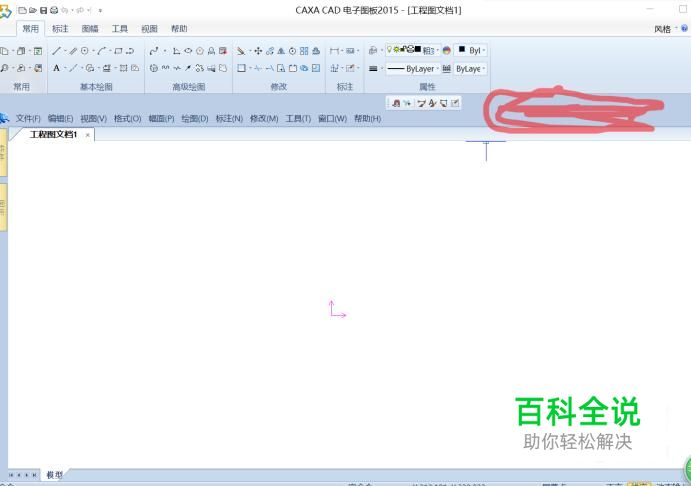Screen dimensions: 691x486
Task: Open the 修改(M) menu
Action: [x=264, y=119]
